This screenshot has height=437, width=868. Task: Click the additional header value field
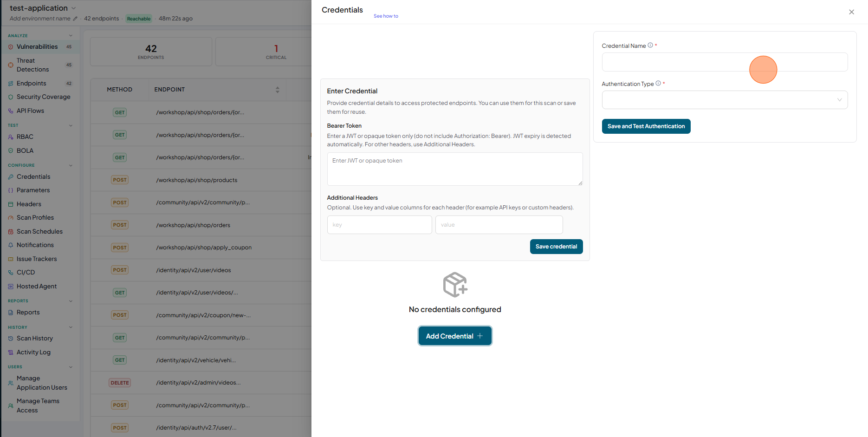[499, 225]
